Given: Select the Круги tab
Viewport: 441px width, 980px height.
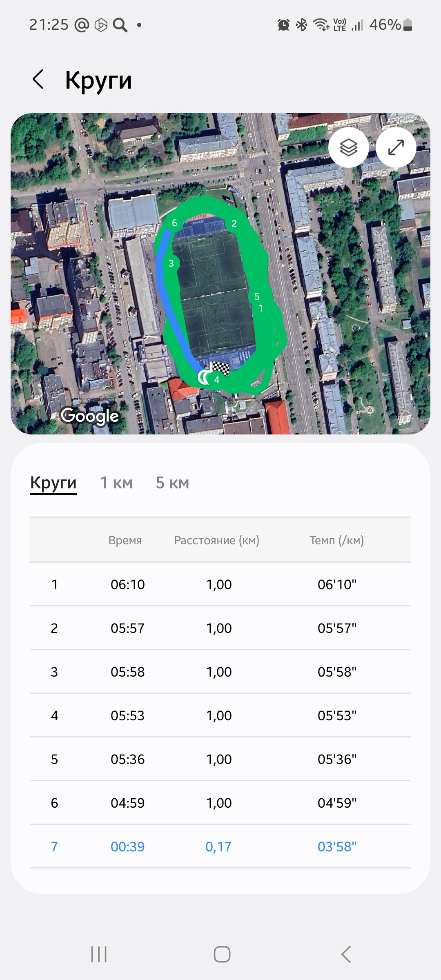Looking at the screenshot, I should (53, 483).
